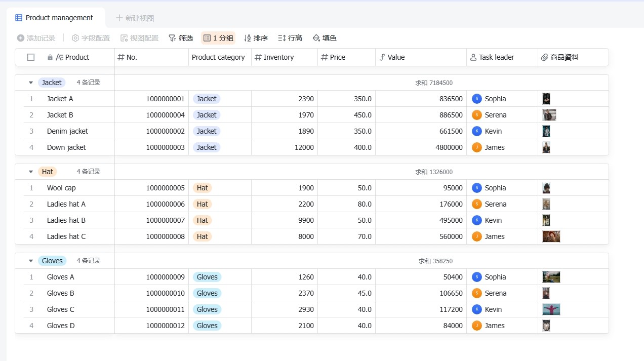Click the Hat category tag in Wool cap row
Screen dimensions: 644x361
(203, 188)
